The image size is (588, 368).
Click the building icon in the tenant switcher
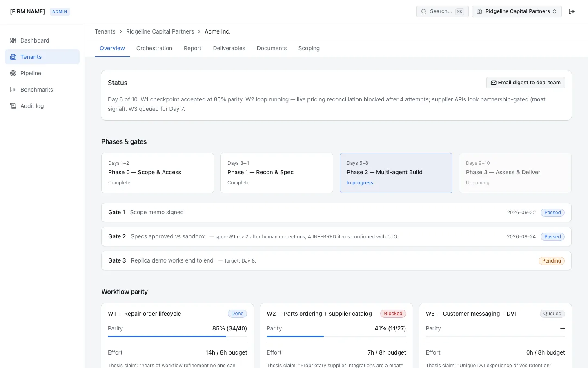479,11
